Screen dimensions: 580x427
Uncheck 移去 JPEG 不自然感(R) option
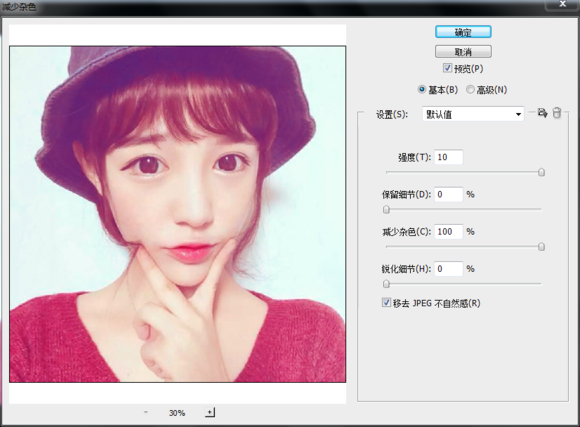[x=386, y=303]
